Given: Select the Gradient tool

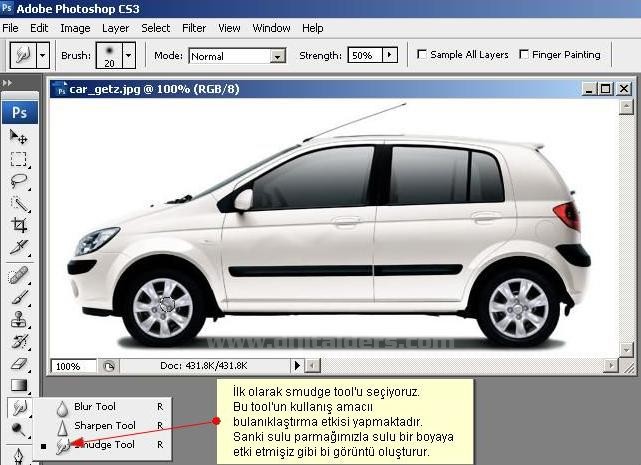Looking at the screenshot, I should click(19, 385).
